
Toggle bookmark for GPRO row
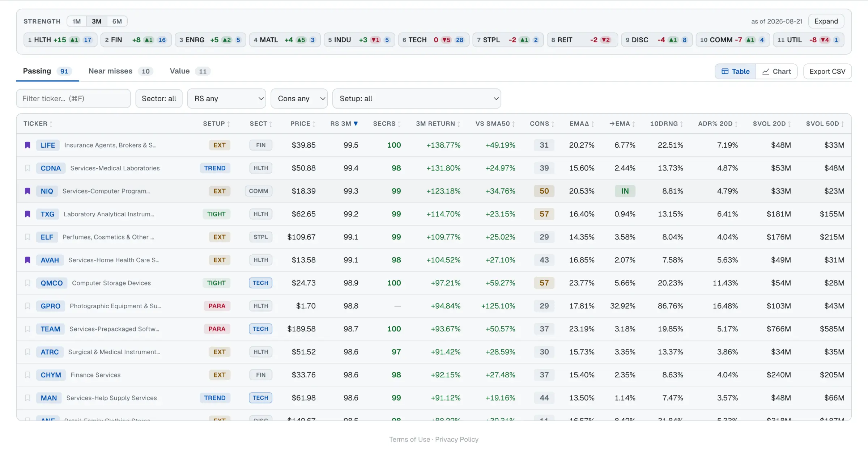[27, 306]
